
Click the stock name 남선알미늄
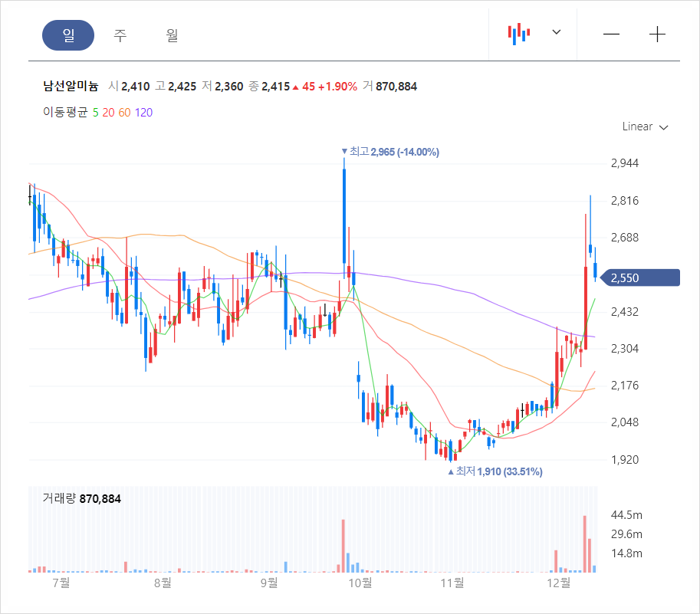click(71, 86)
